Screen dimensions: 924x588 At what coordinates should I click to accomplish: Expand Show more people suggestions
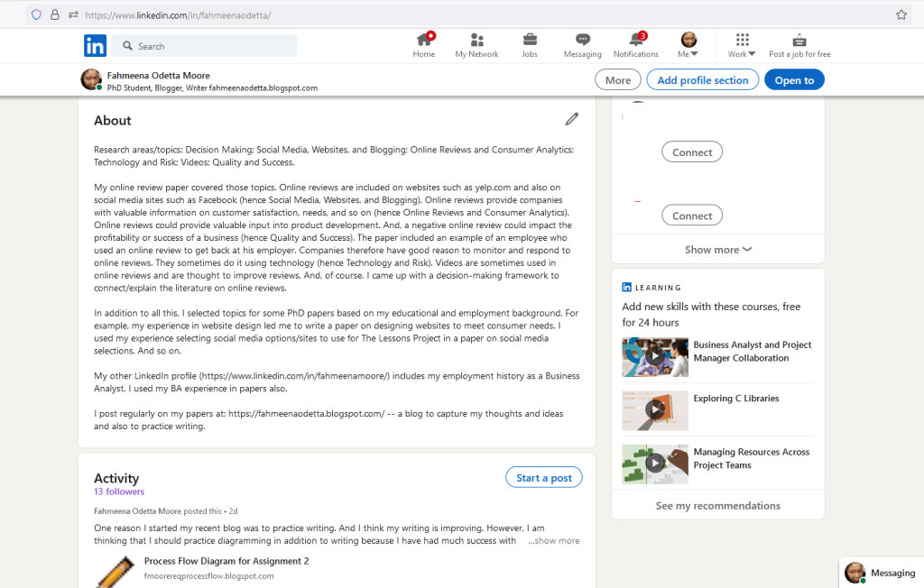[x=717, y=250]
